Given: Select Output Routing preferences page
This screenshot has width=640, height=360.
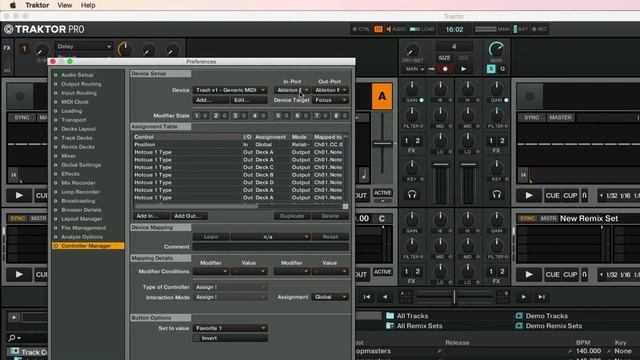Looking at the screenshot, I should coord(81,84).
